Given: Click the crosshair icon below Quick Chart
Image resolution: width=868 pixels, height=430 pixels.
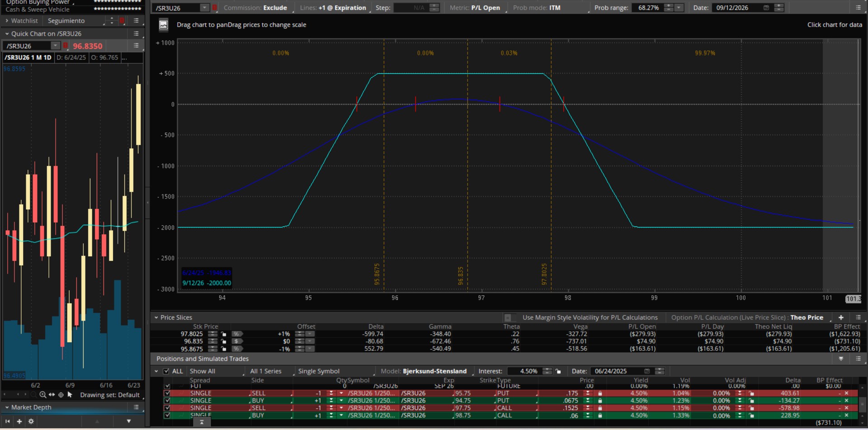Looking at the screenshot, I should click(61, 395).
